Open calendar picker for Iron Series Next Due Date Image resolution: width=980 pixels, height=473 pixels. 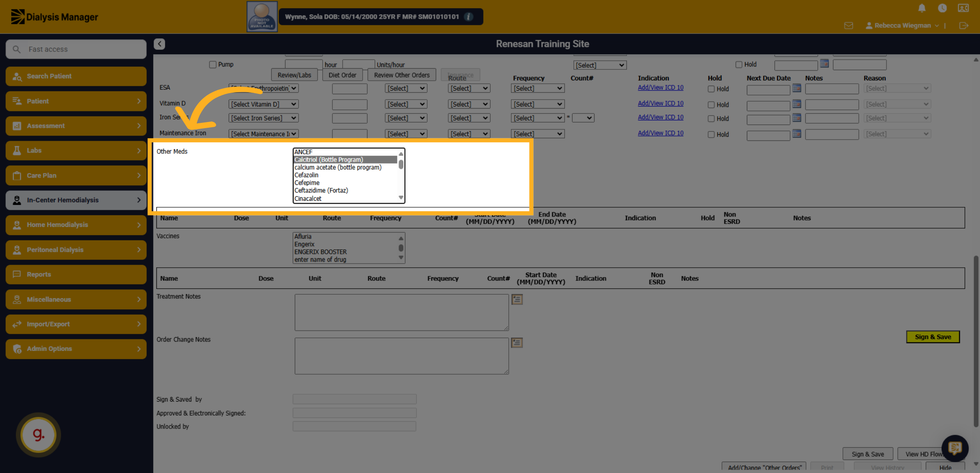(797, 118)
